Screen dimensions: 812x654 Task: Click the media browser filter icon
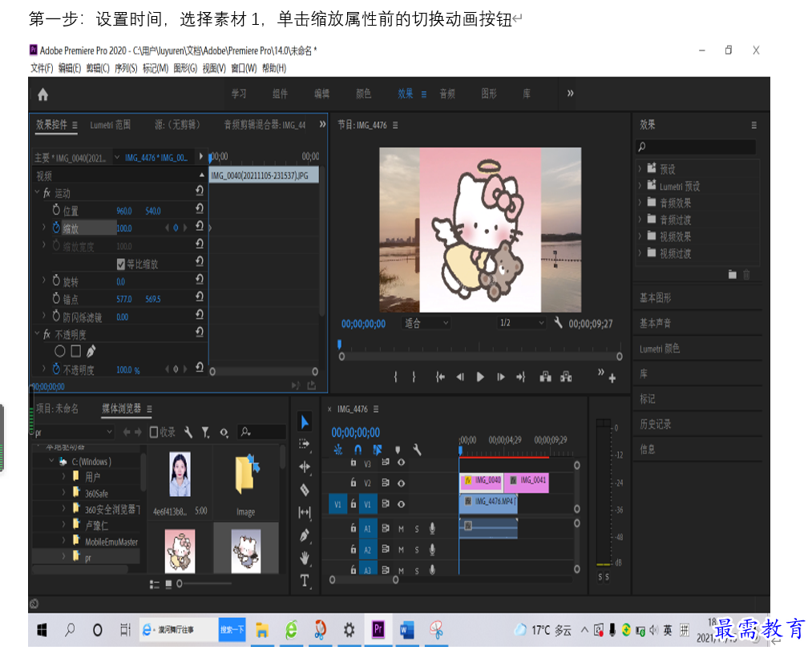(205, 432)
